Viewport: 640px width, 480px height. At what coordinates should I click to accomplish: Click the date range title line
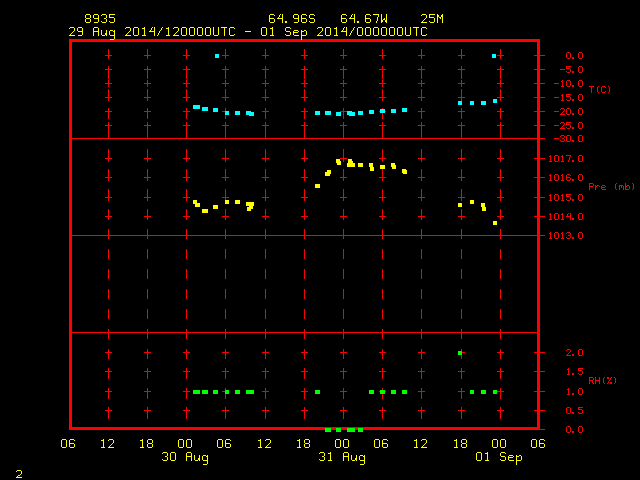point(248,32)
